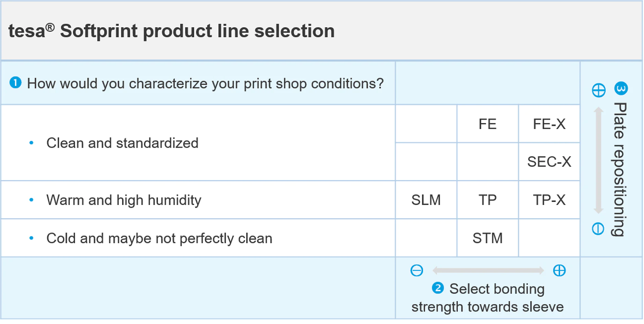Image resolution: width=644 pixels, height=324 pixels.
Task: Click the step 3 circle above Plate repositioning
Action: click(621, 89)
